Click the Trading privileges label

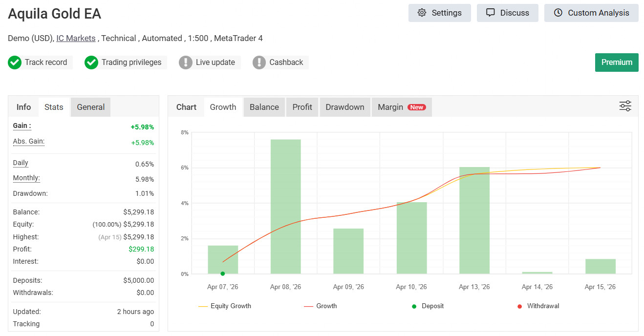point(131,63)
